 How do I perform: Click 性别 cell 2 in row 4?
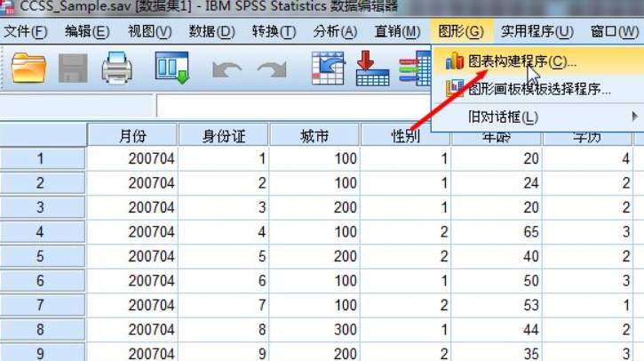[x=405, y=232]
